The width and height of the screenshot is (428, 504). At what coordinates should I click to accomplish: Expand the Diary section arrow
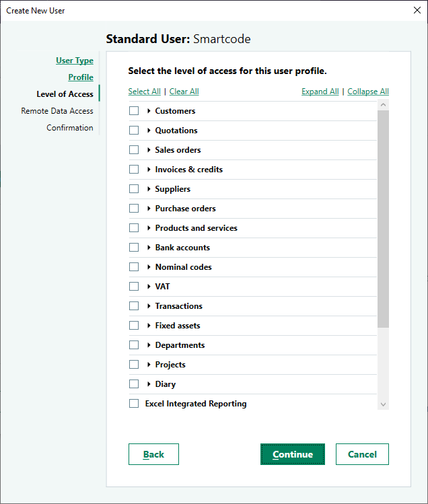(149, 384)
